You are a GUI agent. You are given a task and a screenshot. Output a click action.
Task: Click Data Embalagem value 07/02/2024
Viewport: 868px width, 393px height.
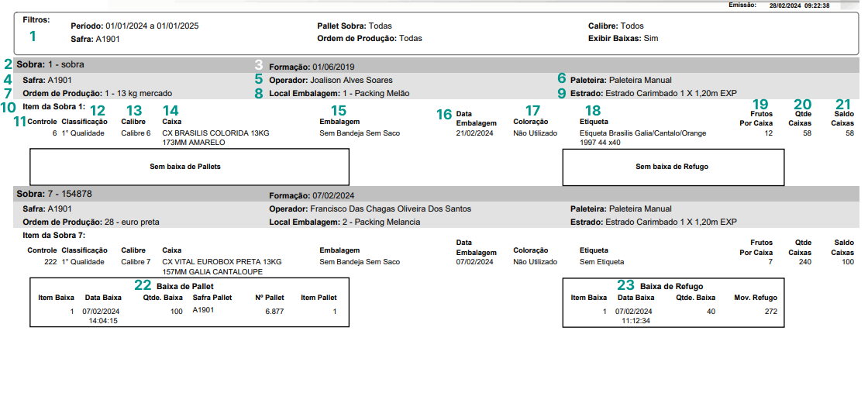click(474, 262)
